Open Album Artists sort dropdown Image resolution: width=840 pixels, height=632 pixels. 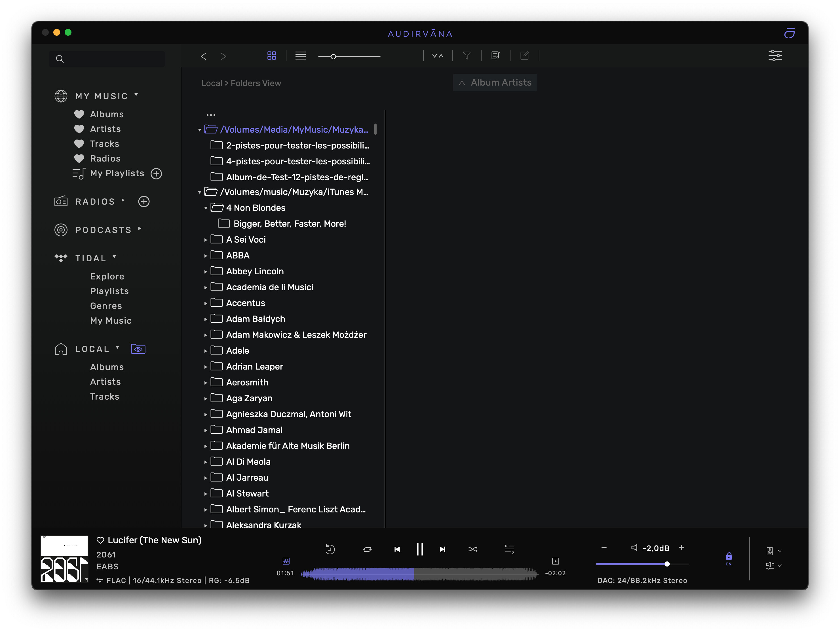pos(495,82)
